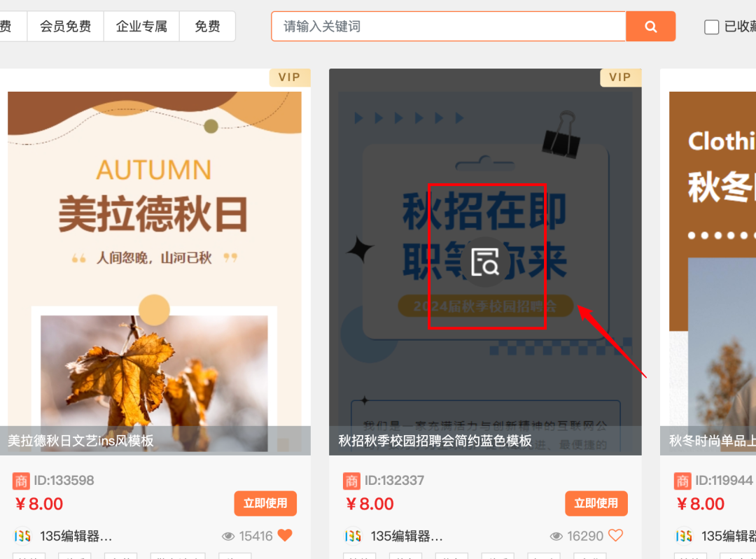Tick the 已收藏 checkbox
756x559 pixels.
pos(712,27)
